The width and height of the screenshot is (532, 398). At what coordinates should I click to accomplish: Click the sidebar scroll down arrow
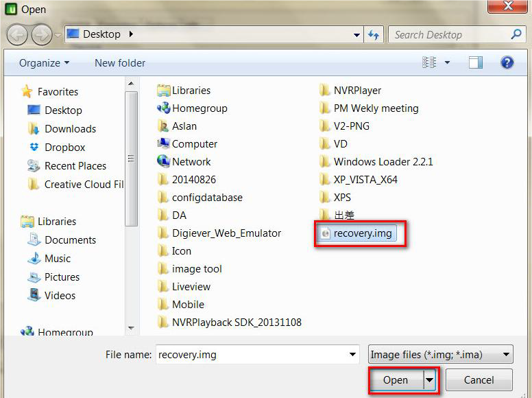coord(132,329)
